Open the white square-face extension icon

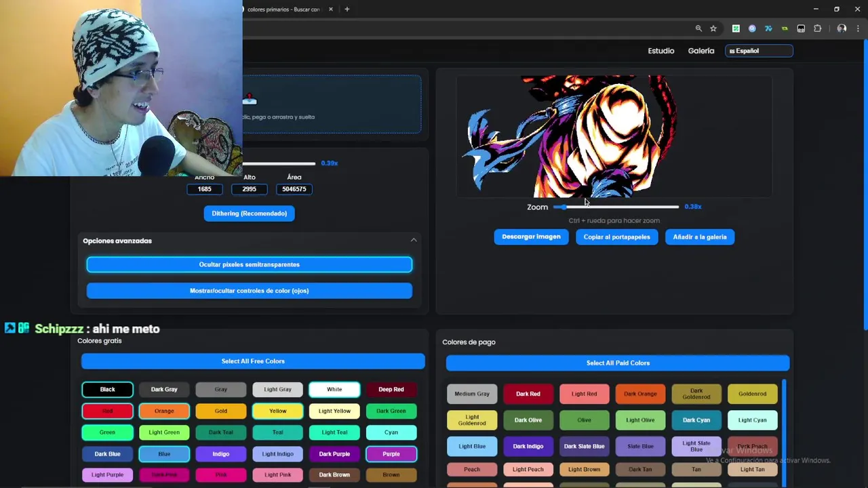801,28
